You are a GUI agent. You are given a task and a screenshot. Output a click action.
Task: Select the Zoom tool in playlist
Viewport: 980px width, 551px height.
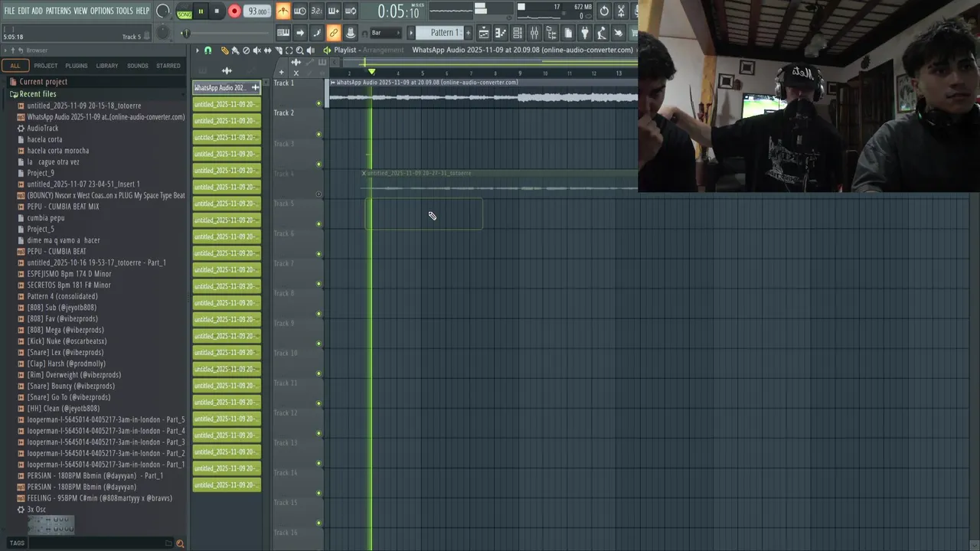click(x=299, y=50)
